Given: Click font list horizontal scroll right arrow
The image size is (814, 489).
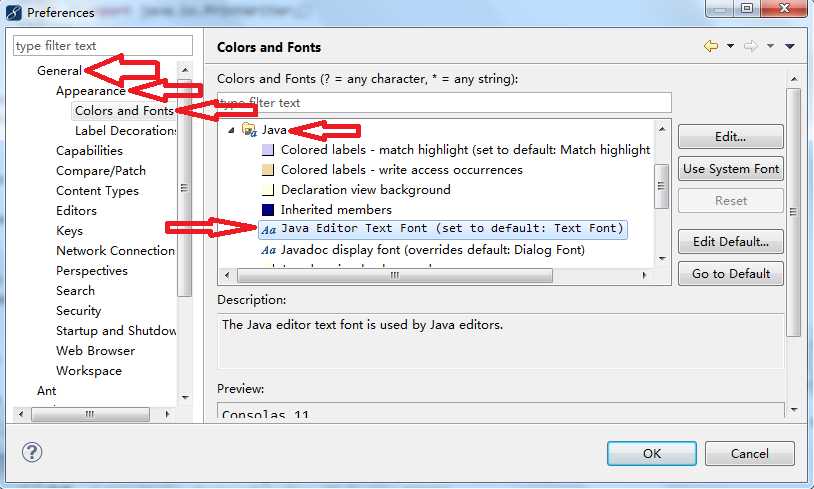Looking at the screenshot, I should [x=644, y=275].
